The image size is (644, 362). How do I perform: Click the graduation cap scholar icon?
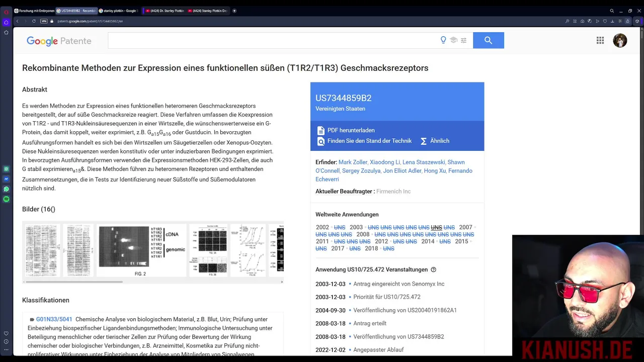pos(453,40)
